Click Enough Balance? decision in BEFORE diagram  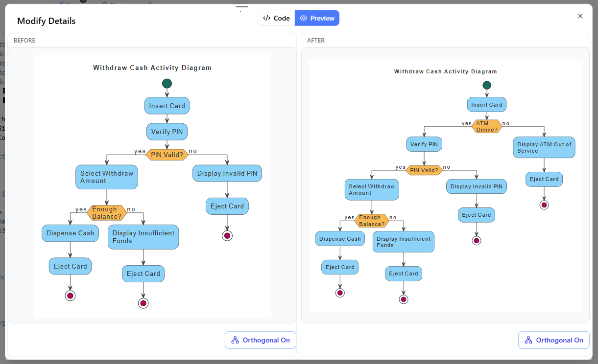point(107,213)
